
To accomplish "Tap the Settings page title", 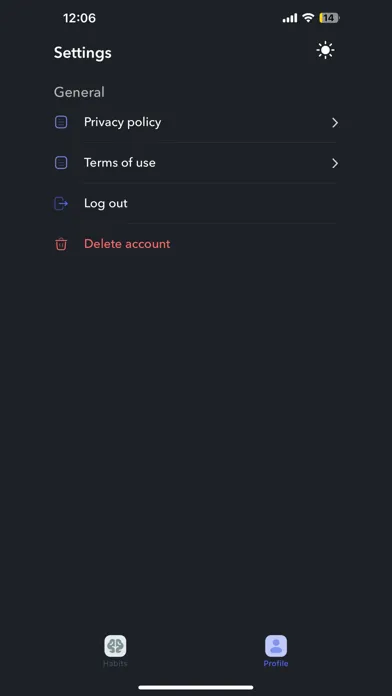I will pyautogui.click(x=83, y=53).
